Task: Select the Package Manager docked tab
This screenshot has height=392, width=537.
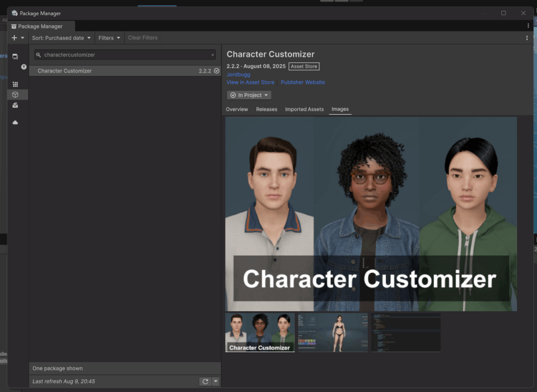Action: pos(41,26)
